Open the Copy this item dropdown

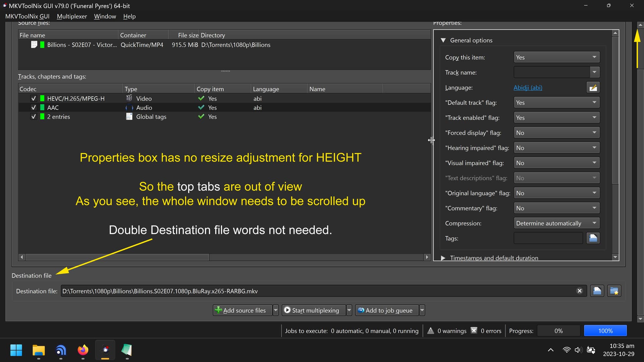(x=557, y=57)
